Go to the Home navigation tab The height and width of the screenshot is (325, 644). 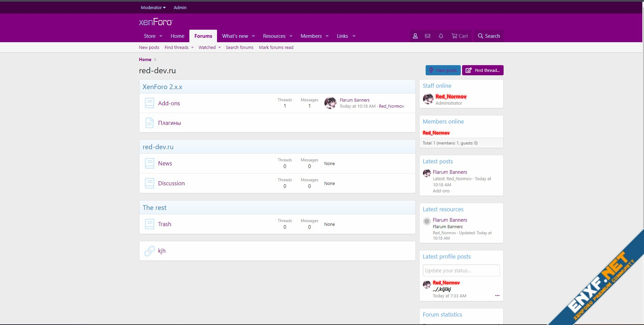click(177, 36)
